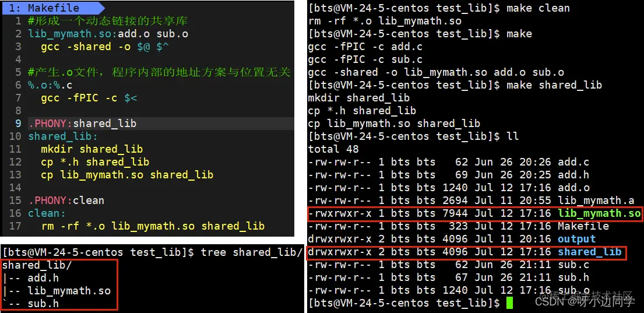Click the 'Makefile' entry in the listing
The image size is (644, 313).
[x=583, y=226]
